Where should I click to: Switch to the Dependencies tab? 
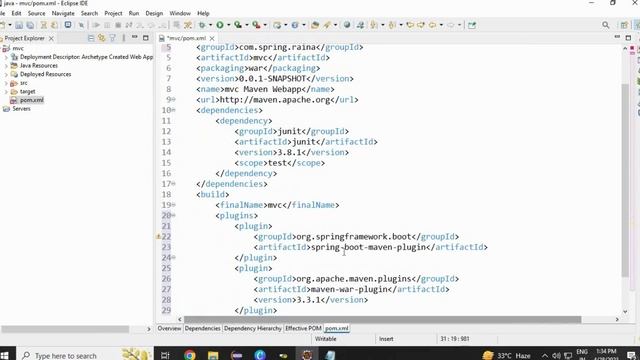[202, 328]
